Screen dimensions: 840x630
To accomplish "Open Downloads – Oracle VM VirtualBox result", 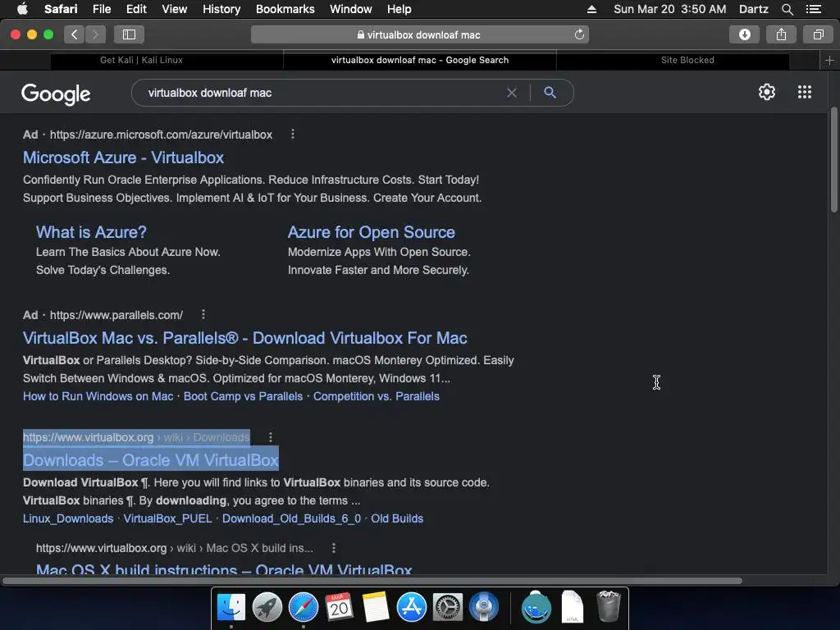I will click(151, 460).
